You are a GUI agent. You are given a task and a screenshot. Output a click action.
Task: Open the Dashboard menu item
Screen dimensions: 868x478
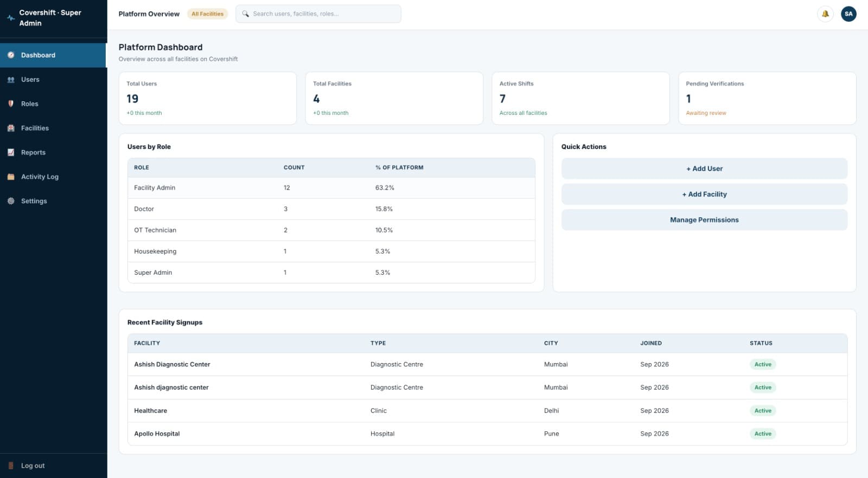tap(53, 55)
